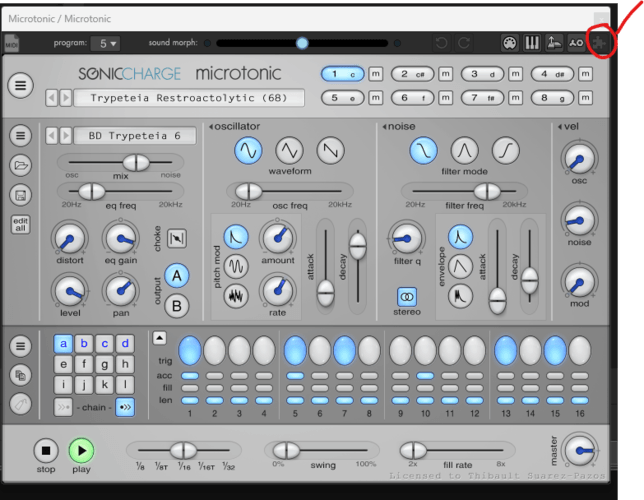Toggle the choke button
644x500 pixels.
[x=177, y=238]
